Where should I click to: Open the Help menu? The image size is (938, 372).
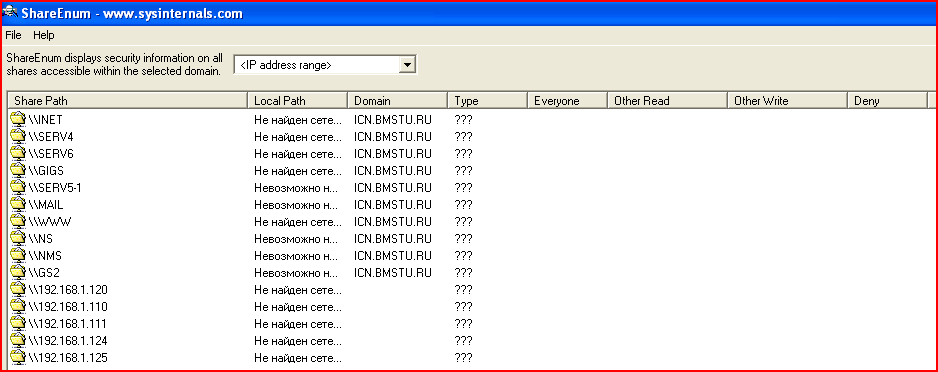click(x=44, y=35)
